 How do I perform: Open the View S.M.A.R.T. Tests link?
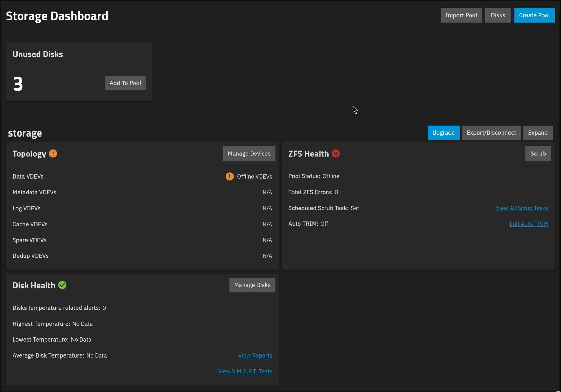245,371
